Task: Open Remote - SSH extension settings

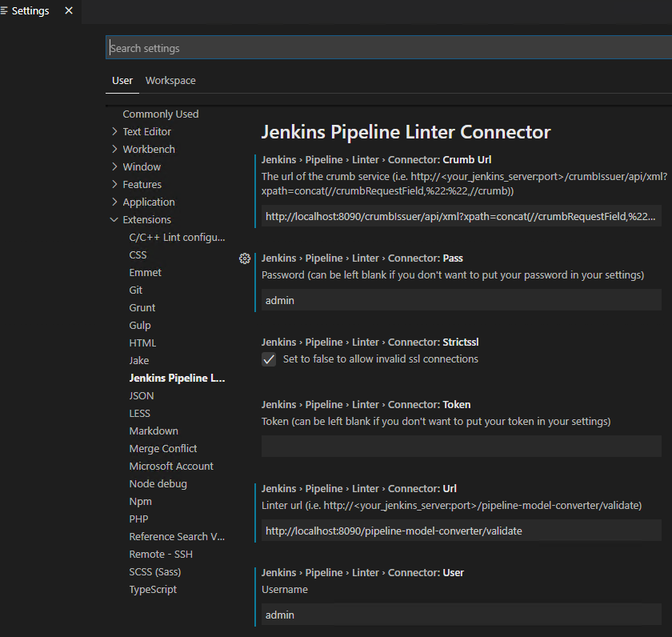Action: 161,555
